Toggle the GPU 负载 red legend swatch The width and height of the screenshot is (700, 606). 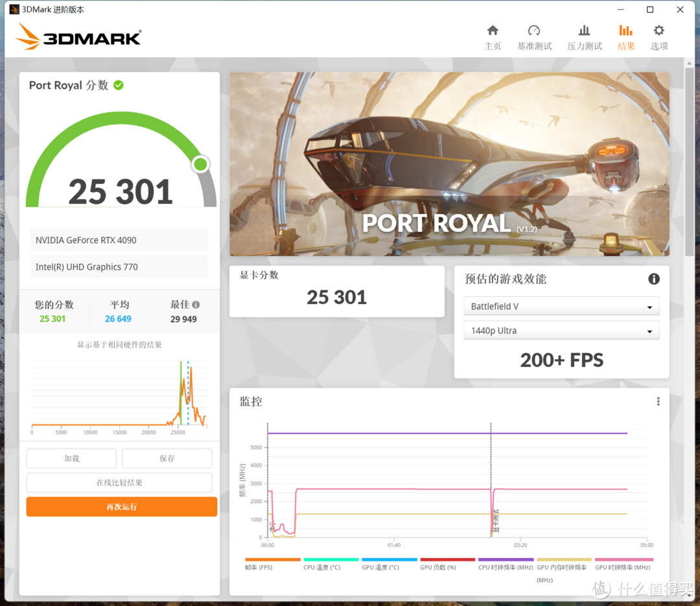[x=447, y=559]
